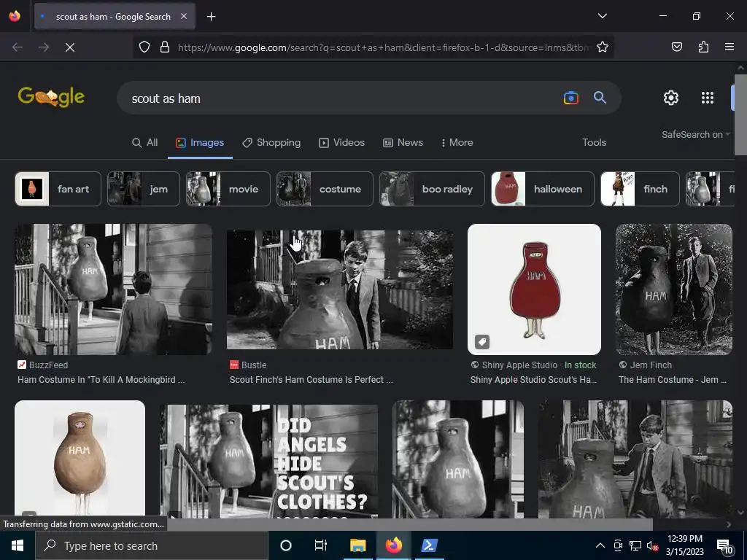Click the horizontal scrollbar at page bottom
The image size is (747, 560).
(410, 524)
